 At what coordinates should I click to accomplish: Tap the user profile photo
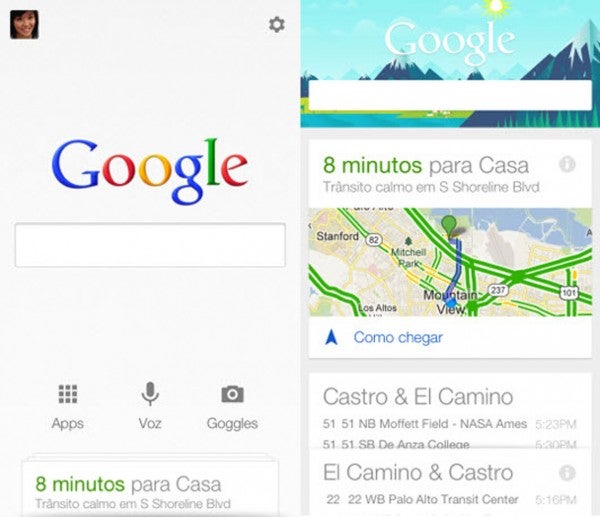tap(24, 24)
